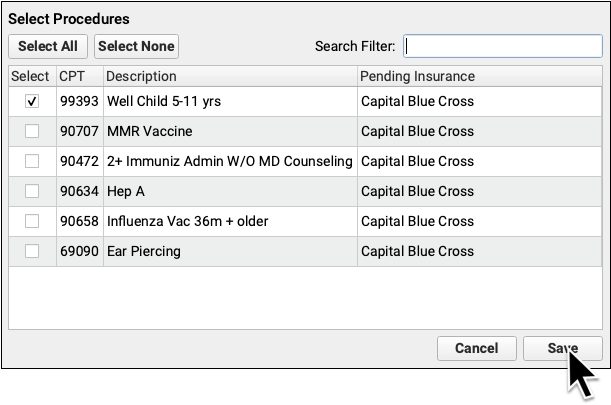
Task: Click Capital Blue Cross in Ear Piercing row
Action: tap(417, 251)
